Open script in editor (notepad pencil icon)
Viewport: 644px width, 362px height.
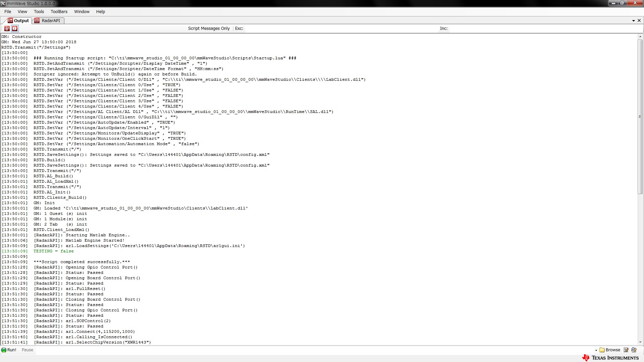click(x=626, y=350)
